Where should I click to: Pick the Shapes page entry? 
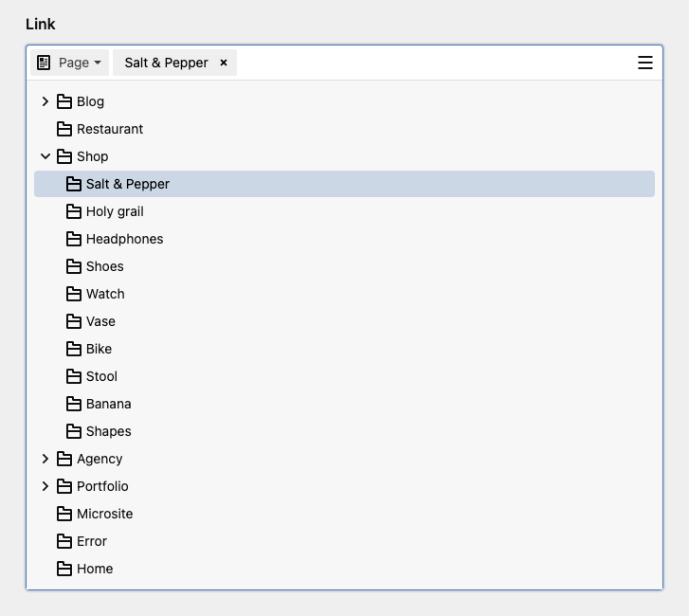345,431
